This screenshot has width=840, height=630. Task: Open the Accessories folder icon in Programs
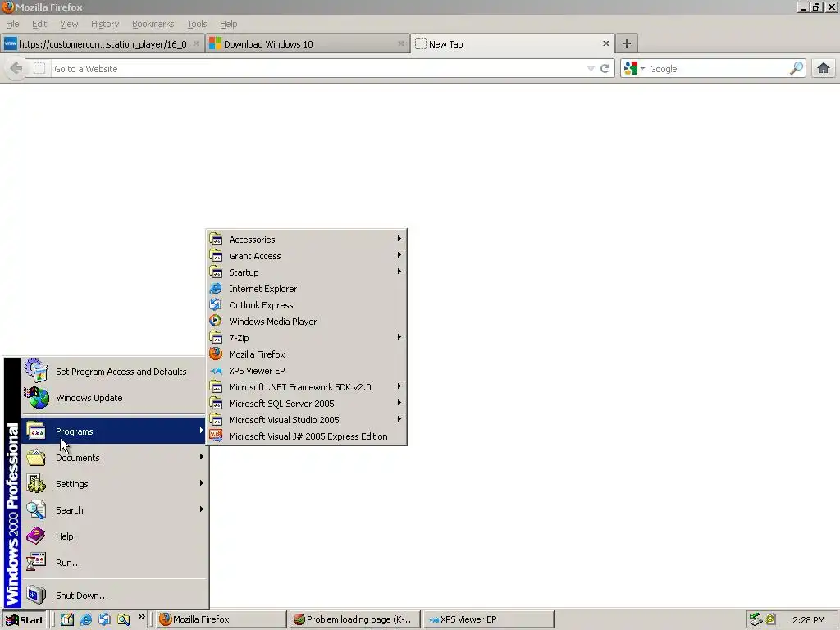216,239
